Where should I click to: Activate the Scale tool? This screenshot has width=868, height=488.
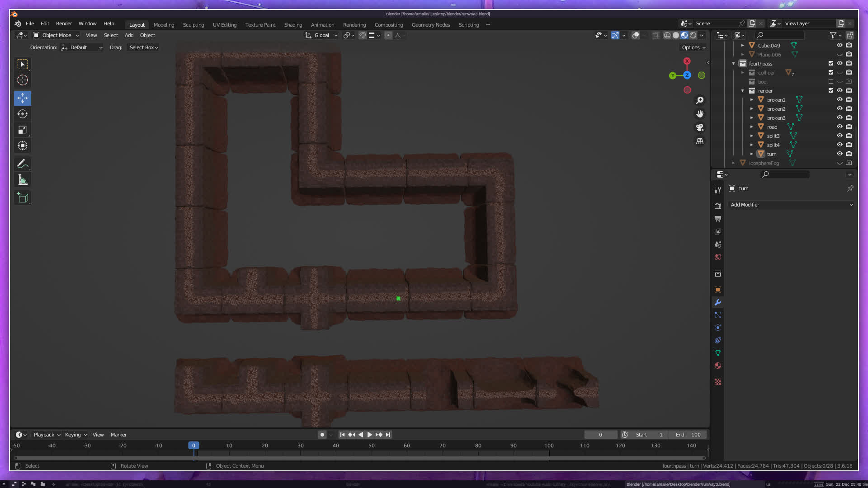pos(22,130)
